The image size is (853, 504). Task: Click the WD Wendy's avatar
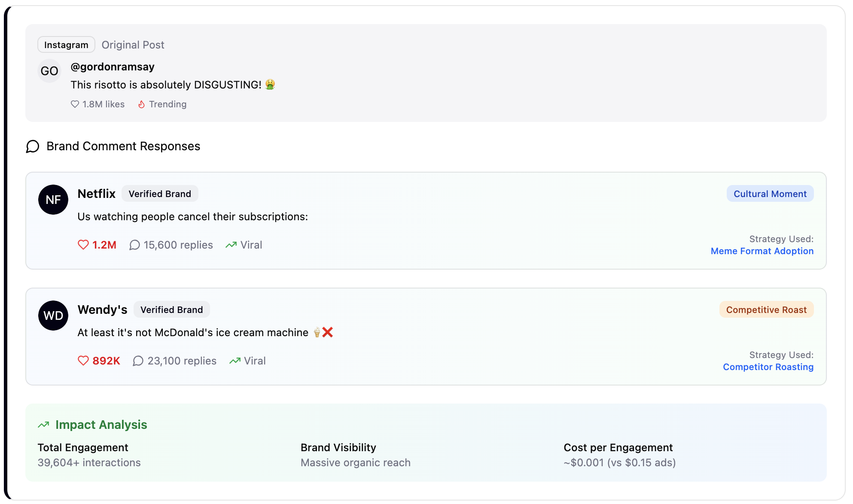(x=53, y=316)
